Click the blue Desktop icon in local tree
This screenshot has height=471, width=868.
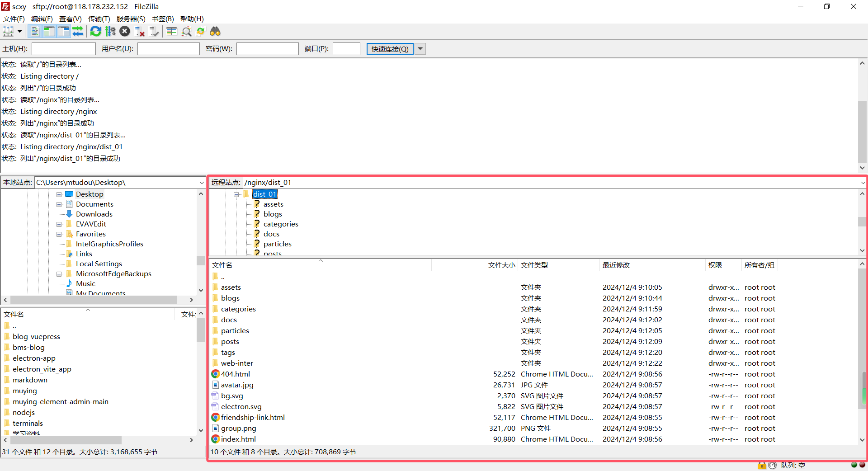point(69,194)
